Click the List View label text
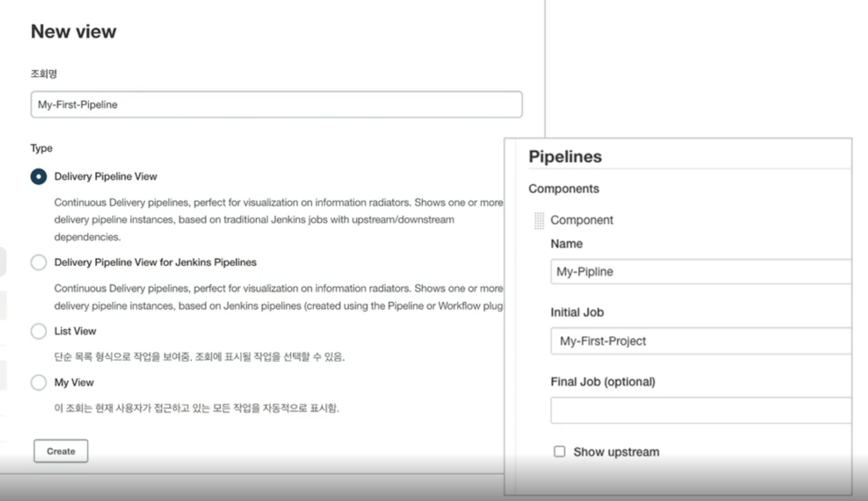 click(75, 331)
